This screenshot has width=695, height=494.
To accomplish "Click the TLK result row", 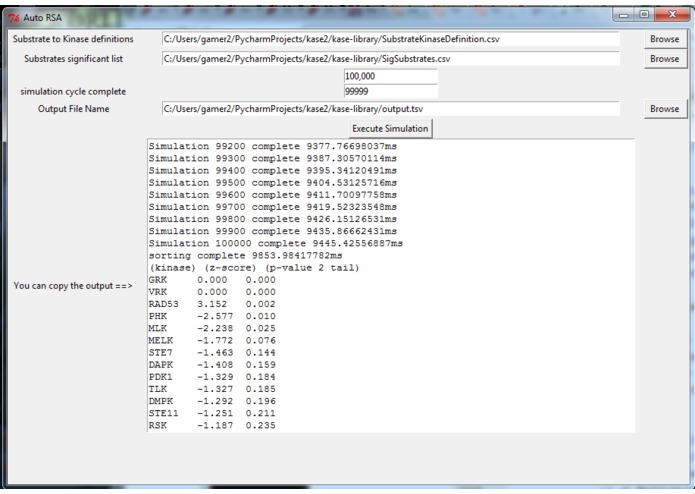I will coord(212,389).
